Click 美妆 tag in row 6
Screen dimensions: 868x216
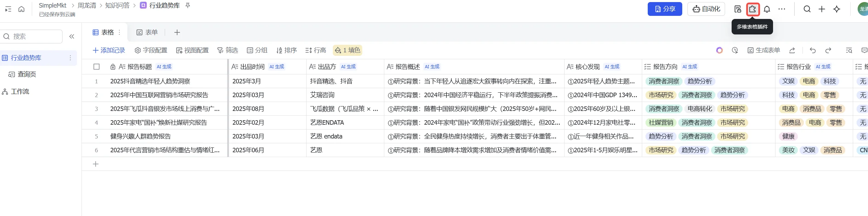coord(788,150)
